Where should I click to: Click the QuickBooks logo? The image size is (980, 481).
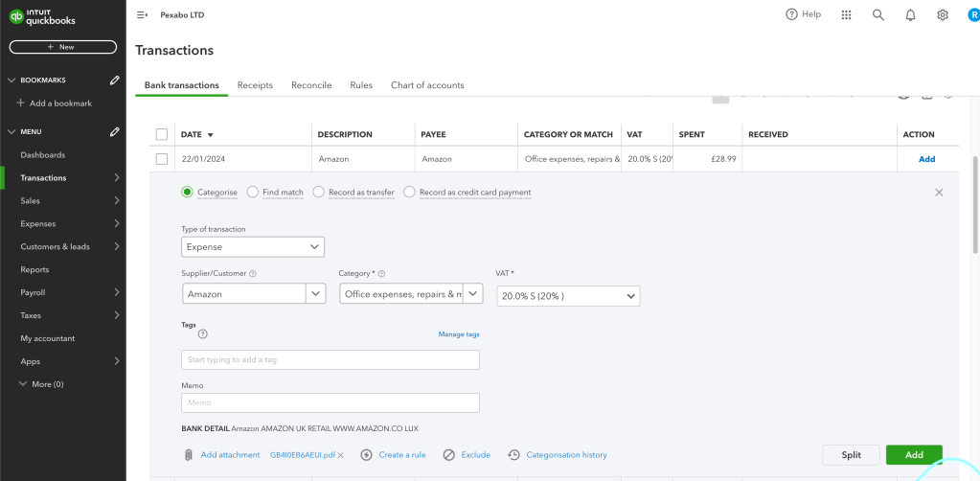(x=42, y=17)
